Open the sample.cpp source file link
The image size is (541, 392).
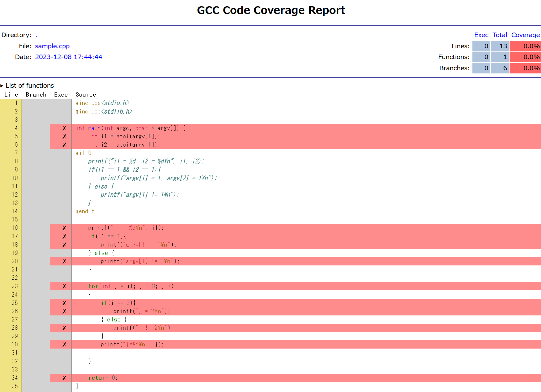click(52, 46)
